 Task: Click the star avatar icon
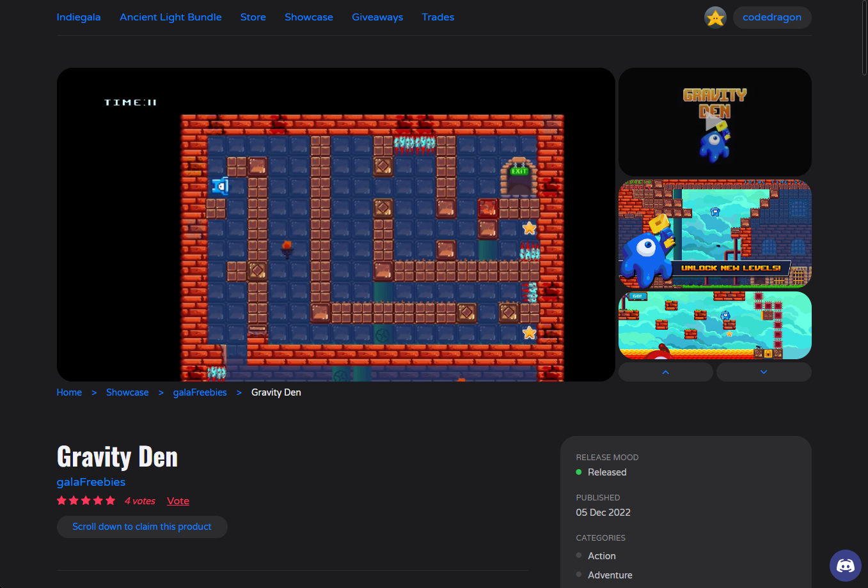715,17
